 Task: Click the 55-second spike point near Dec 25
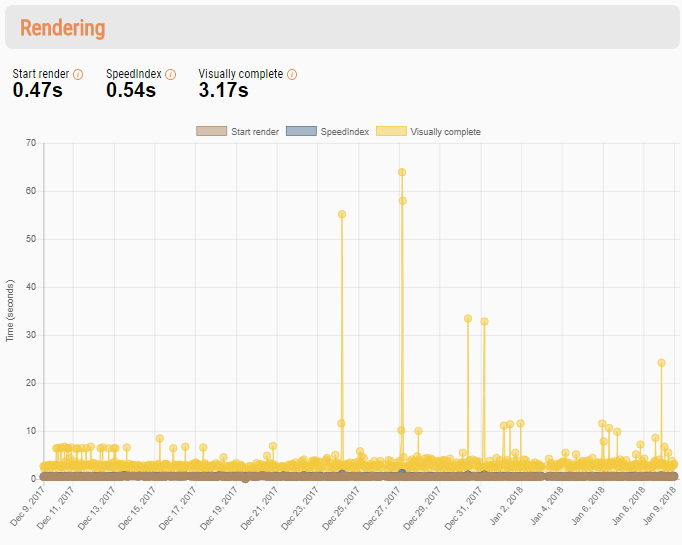342,214
